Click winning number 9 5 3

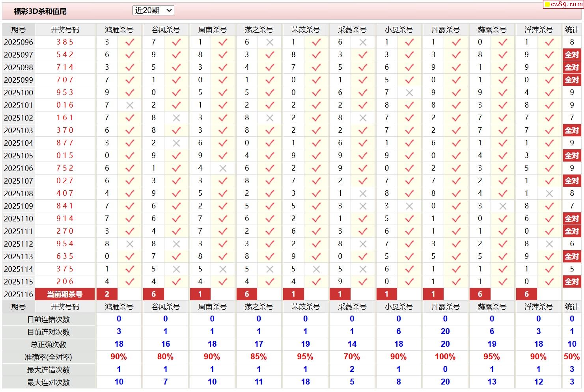[65, 92]
